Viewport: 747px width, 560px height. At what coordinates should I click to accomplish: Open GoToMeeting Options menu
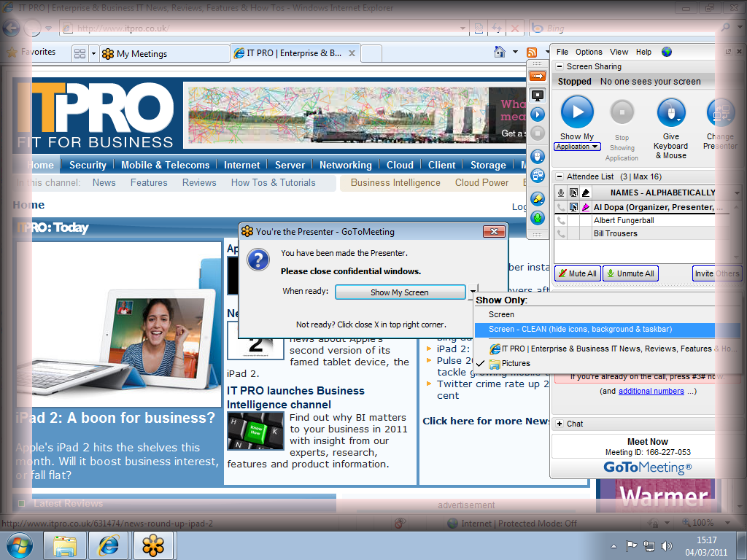589,52
